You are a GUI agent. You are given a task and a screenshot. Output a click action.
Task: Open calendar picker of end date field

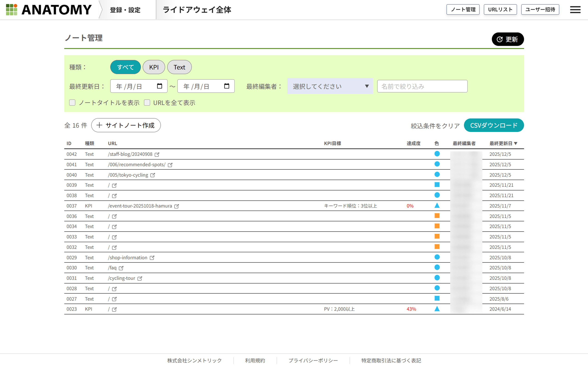(226, 86)
